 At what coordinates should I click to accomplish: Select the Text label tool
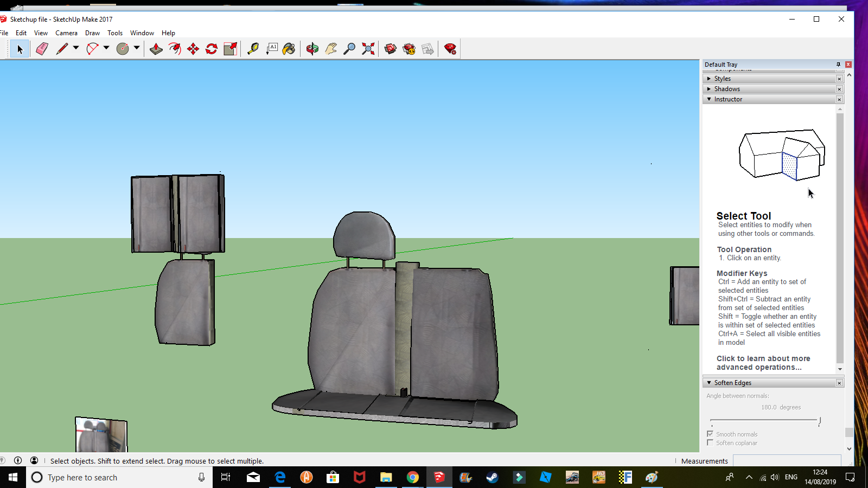point(272,49)
